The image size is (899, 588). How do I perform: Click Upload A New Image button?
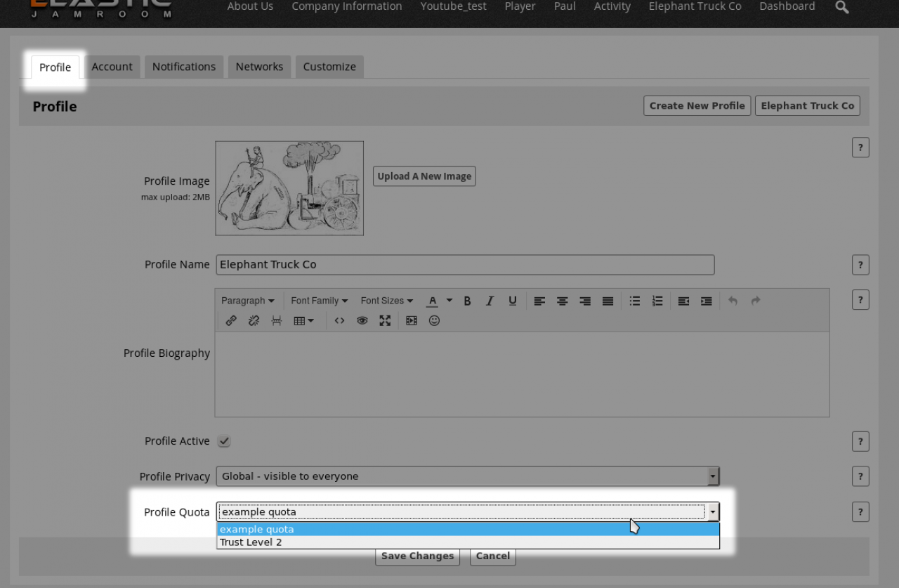point(424,176)
